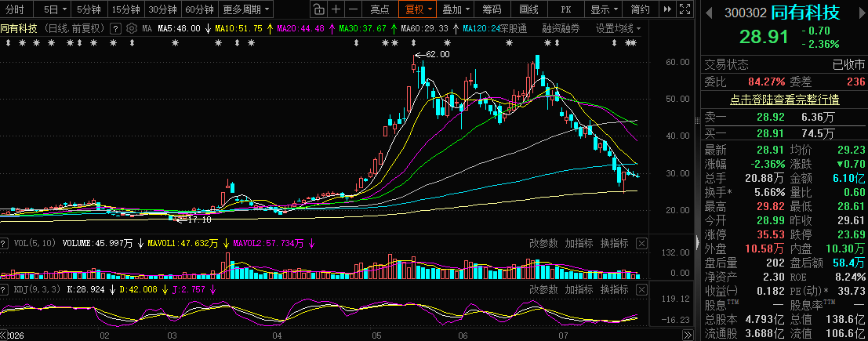Click 加指标 in the VOL panel
The width and height of the screenshot is (868, 341).
(579, 243)
